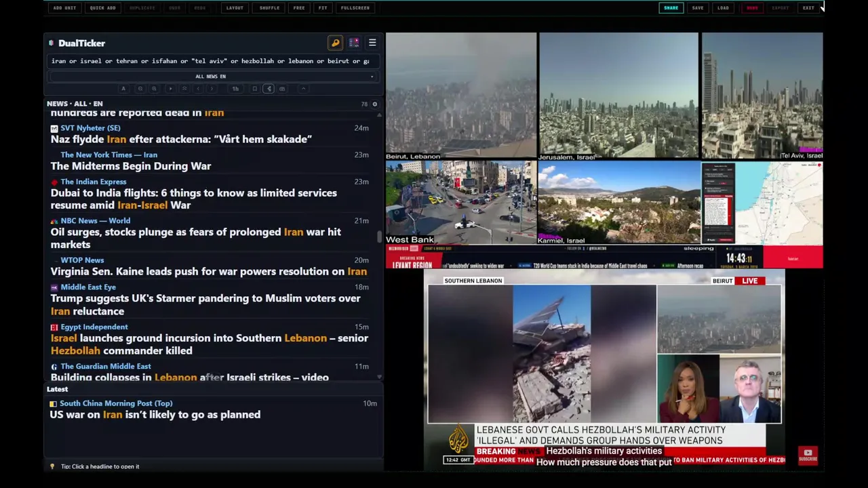
Task: Select FIT layout mode
Action: pyautogui.click(x=323, y=8)
